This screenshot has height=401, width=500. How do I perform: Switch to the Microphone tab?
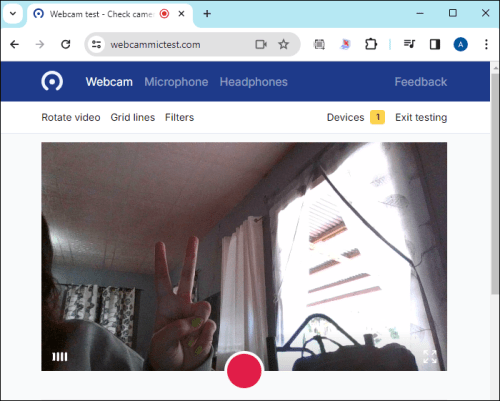(x=176, y=82)
